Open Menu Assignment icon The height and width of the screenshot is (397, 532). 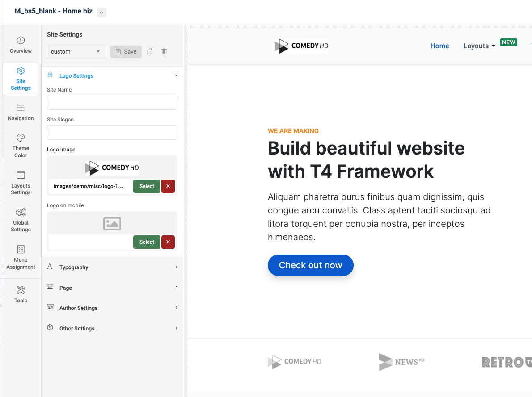(21, 249)
